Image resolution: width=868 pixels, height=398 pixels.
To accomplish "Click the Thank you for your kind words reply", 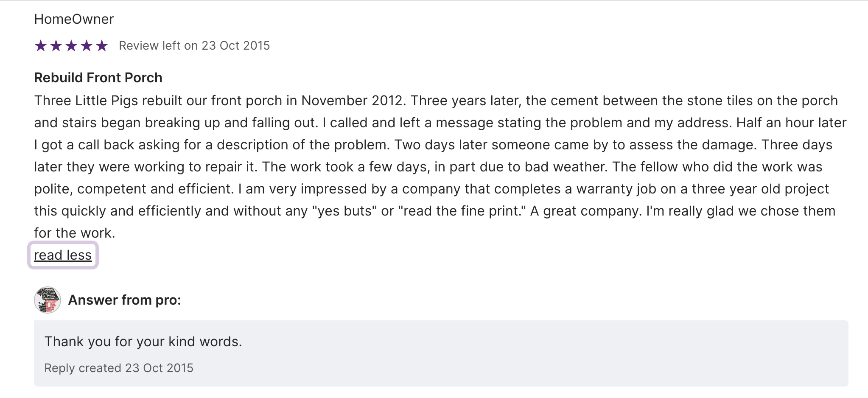I will 143,342.
